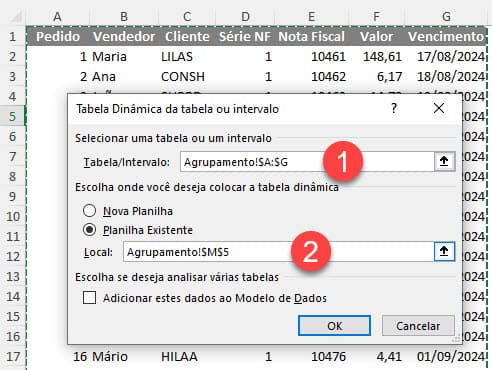This screenshot has height=370, width=492.
Task: Click cell containing CONSH
Action: [187, 76]
